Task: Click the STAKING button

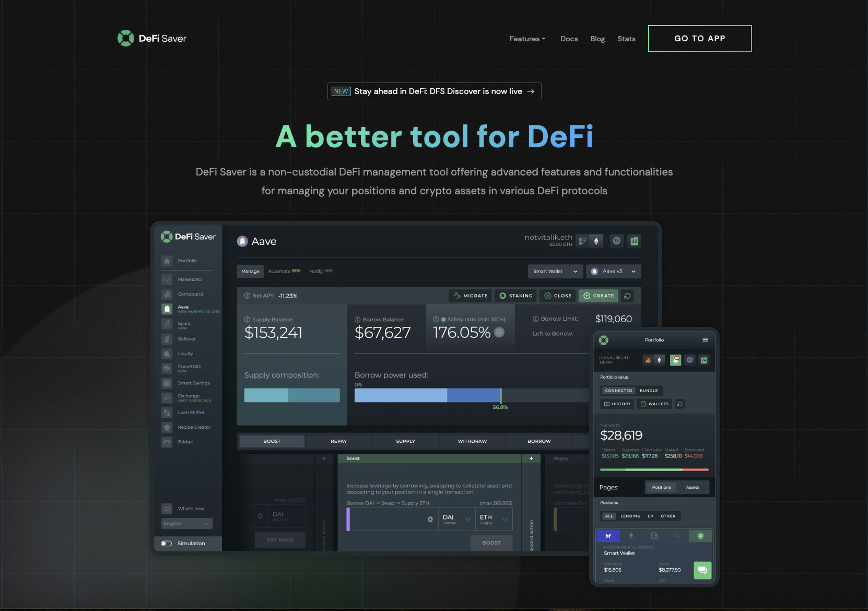Action: coord(515,296)
